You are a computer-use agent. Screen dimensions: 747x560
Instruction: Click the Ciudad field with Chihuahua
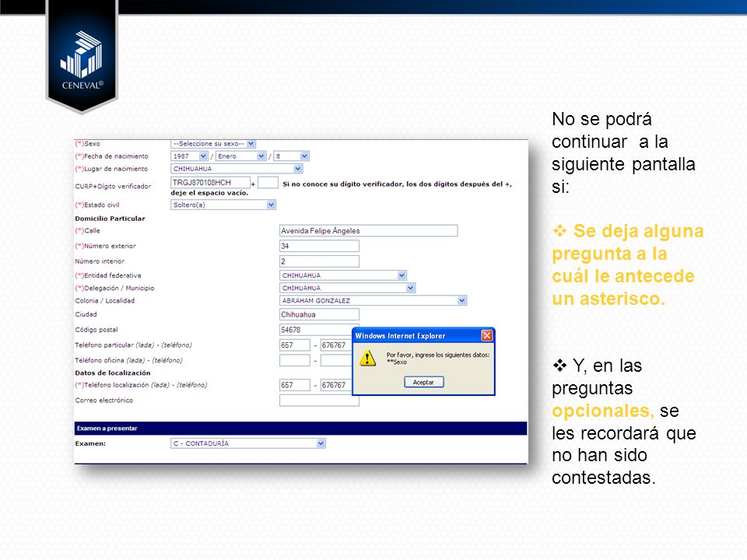[x=319, y=314]
